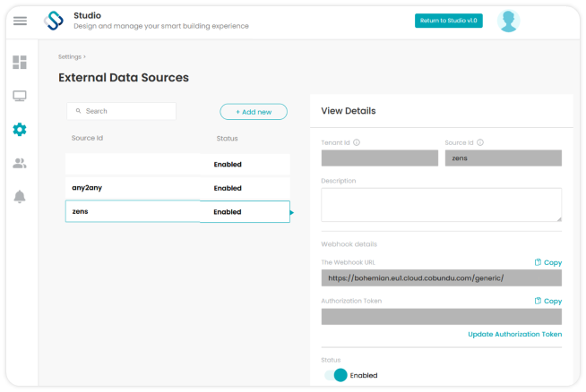Click the Settings breadcrumb
The image size is (586, 392).
(70, 56)
